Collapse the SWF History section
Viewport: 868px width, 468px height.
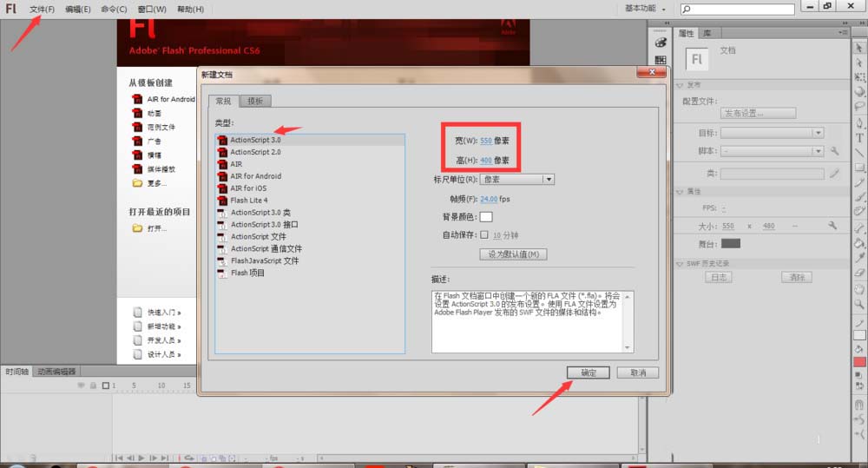(681, 264)
